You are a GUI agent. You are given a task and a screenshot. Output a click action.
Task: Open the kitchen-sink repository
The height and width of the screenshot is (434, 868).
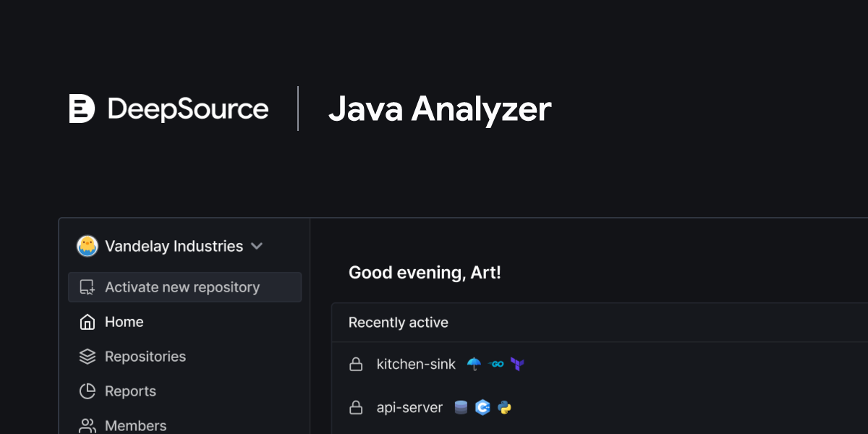416,365
